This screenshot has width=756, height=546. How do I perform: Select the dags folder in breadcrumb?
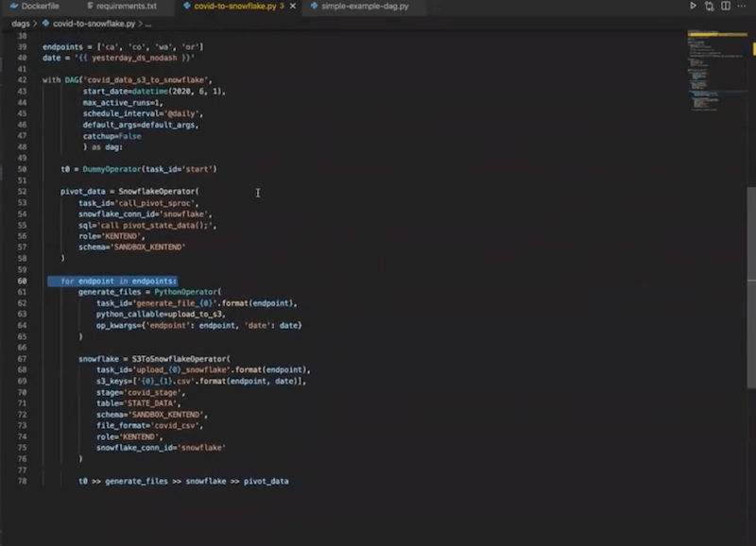21,23
